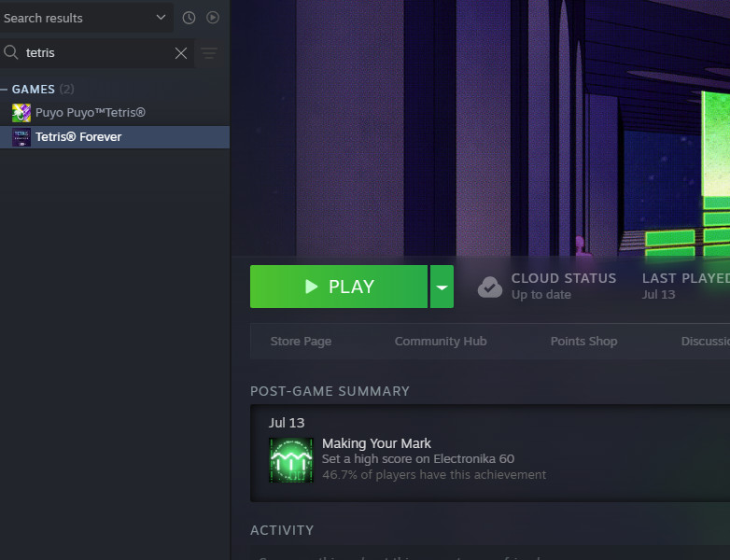
Task: Click the Puyo Puyo Tetris game icon
Action: 21,113
